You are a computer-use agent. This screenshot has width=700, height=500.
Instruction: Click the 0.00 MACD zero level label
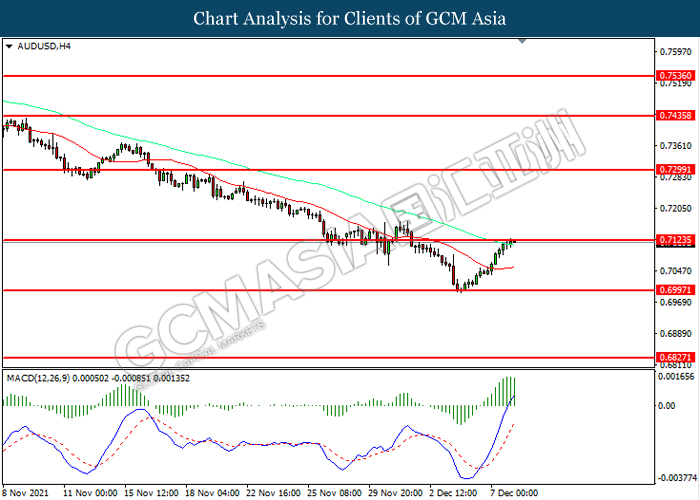[x=667, y=405]
